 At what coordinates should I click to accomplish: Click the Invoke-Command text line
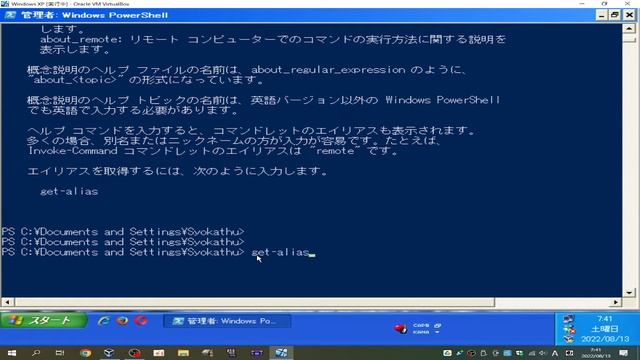[214, 151]
